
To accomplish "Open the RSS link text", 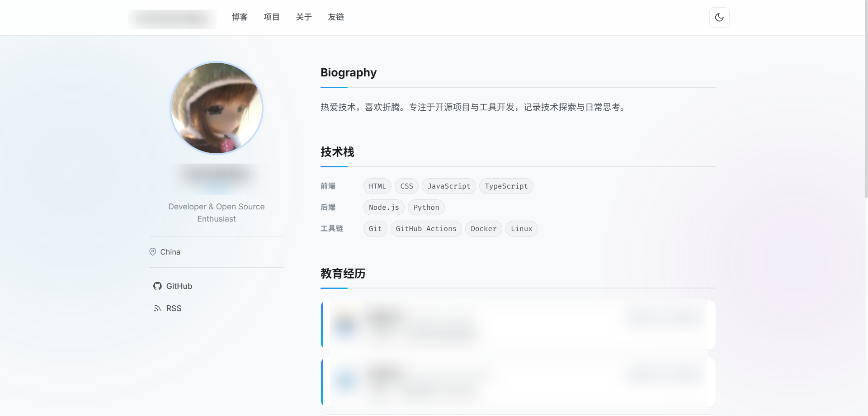I will 174,308.
